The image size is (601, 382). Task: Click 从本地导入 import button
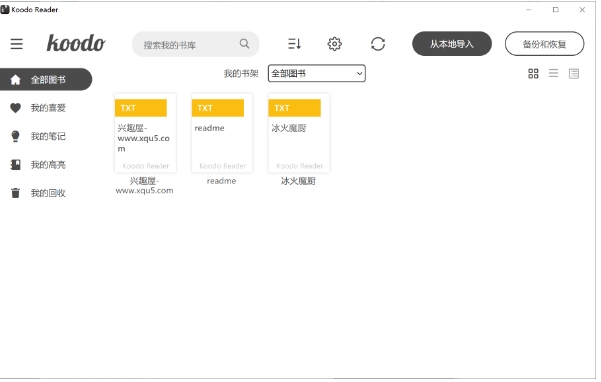point(452,44)
